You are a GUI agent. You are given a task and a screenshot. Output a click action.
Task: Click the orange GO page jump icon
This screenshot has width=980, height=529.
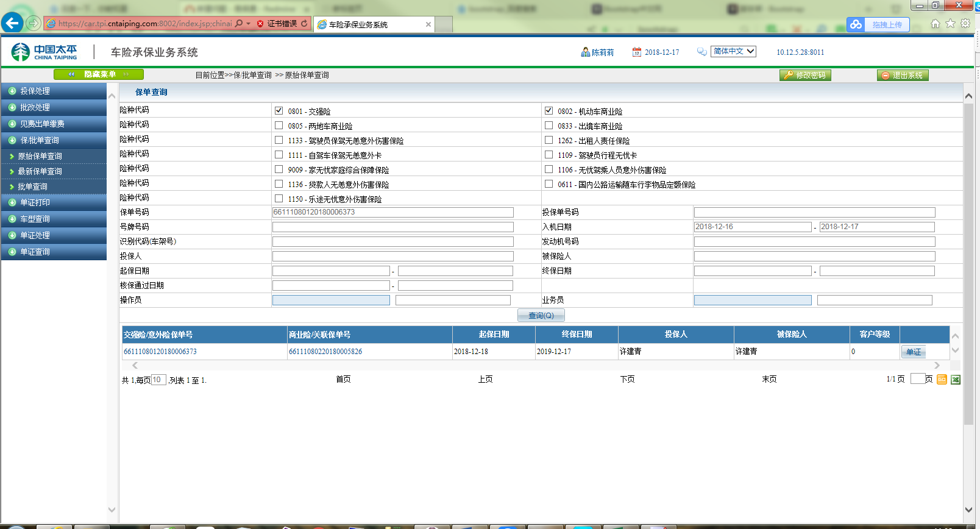(x=942, y=380)
